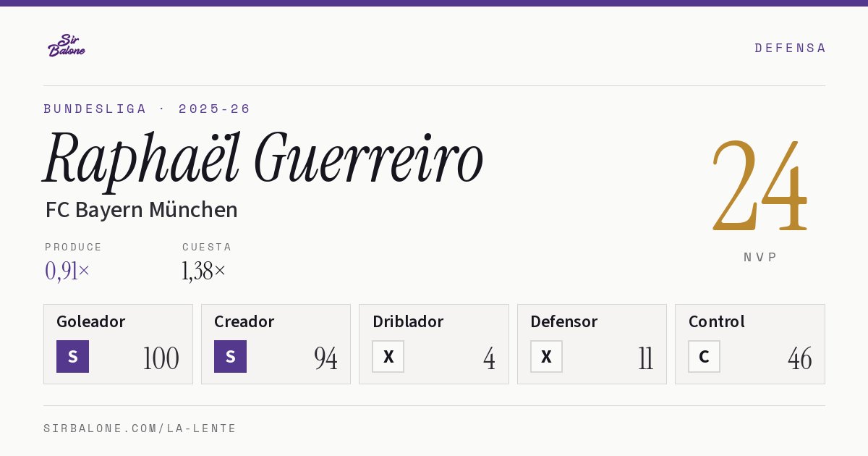Screen dimensions: 868x456
Task: Click the NVP label below the score
Action: [760, 257]
